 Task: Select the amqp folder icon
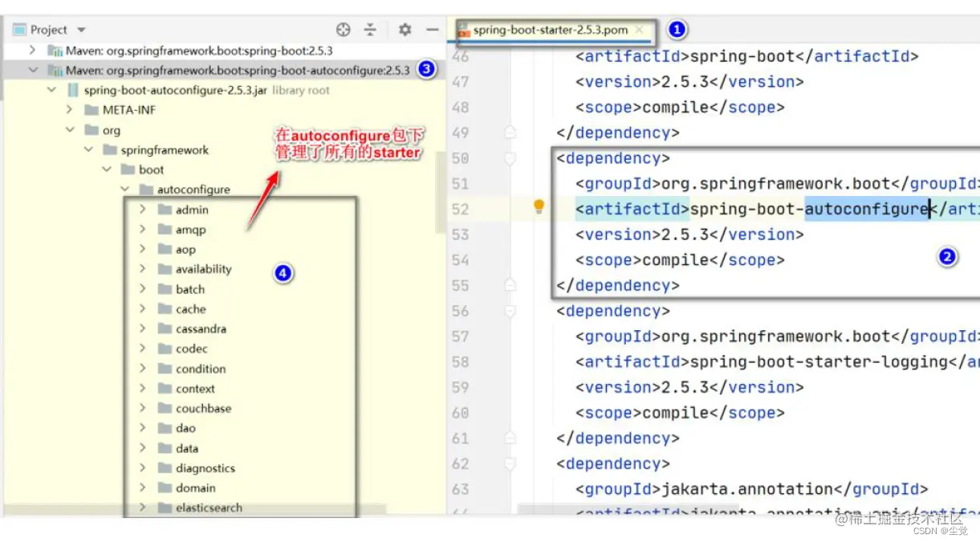tap(165, 230)
